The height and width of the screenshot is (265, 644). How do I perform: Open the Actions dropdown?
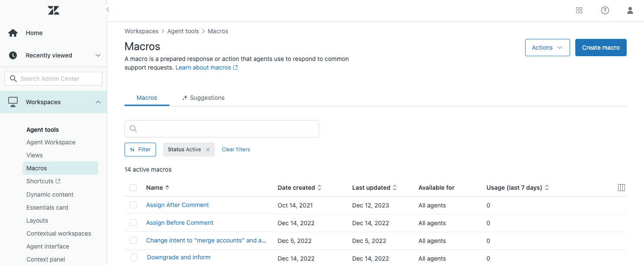(547, 48)
